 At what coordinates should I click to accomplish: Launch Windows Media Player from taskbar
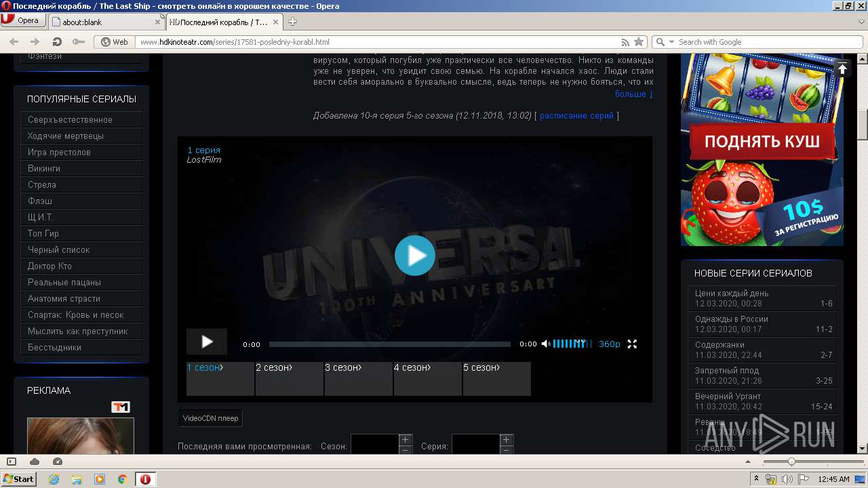pos(100,479)
